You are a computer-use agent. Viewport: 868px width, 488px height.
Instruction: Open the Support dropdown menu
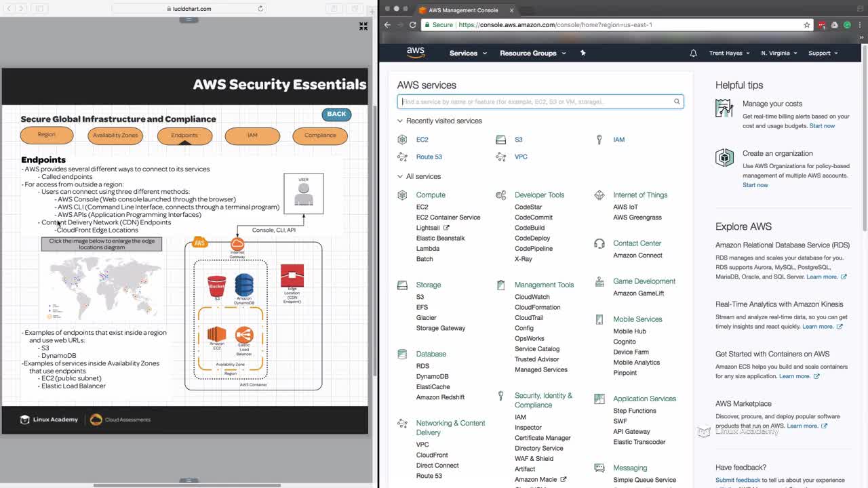pyautogui.click(x=823, y=53)
